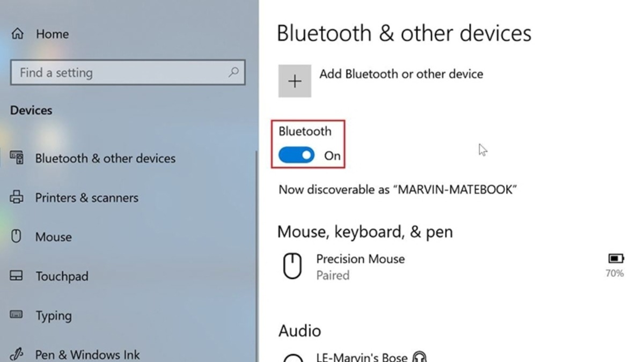Go to Home settings
This screenshot has height=362, width=644.
pyautogui.click(x=52, y=34)
